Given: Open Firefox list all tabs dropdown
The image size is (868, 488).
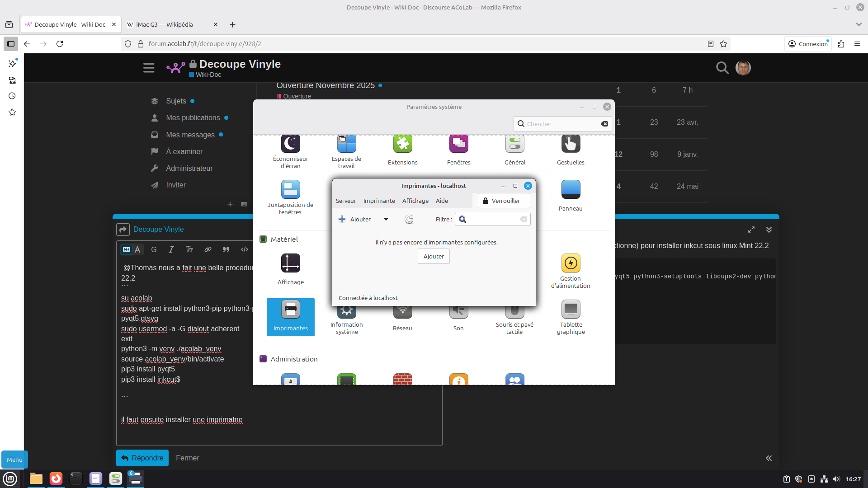Looking at the screenshot, I should tap(859, 24).
